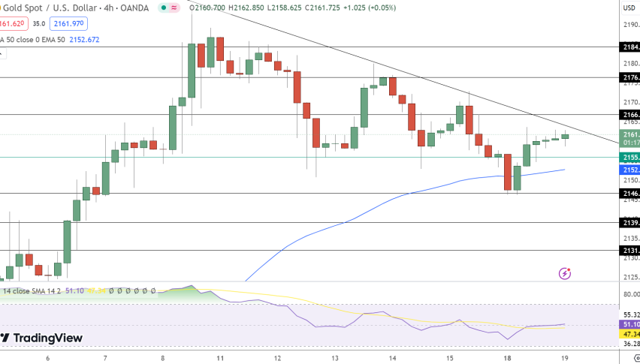Click date label 6 on the time axis
640x364 pixels.
click(x=48, y=358)
